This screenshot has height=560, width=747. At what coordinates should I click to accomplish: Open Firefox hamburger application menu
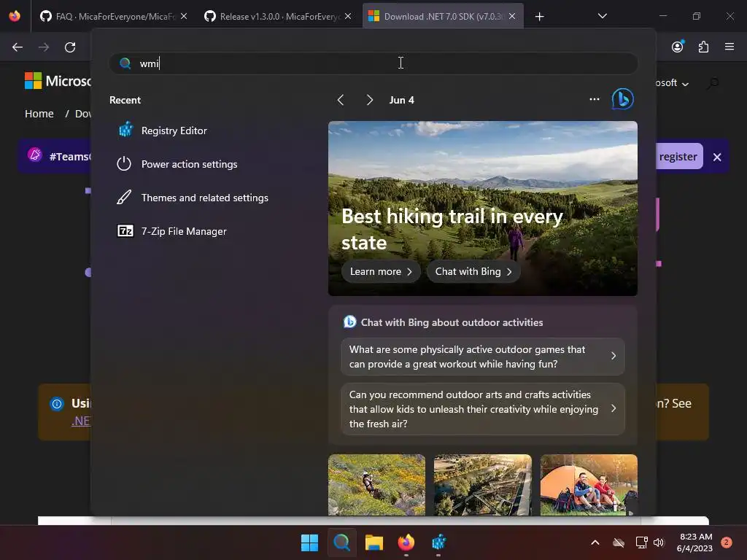click(729, 47)
